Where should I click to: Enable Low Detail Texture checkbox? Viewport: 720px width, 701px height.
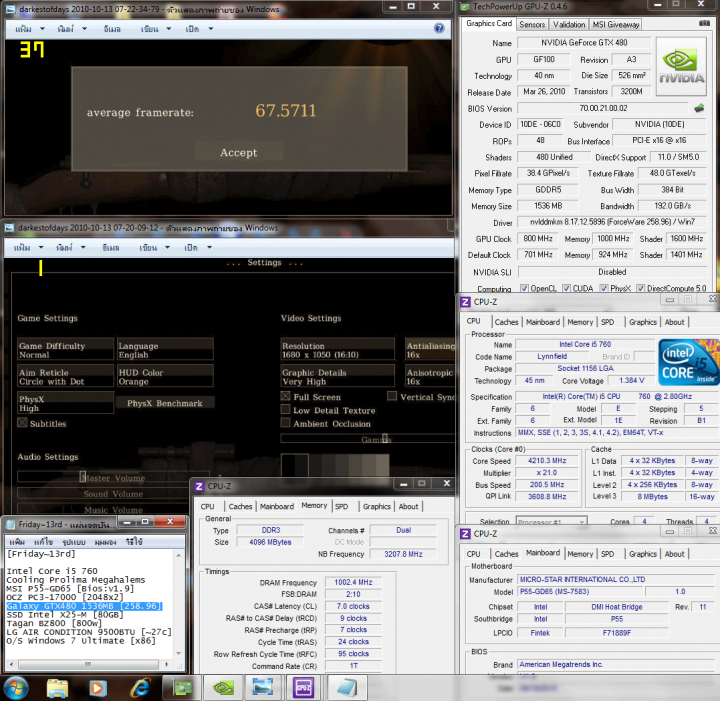point(286,409)
